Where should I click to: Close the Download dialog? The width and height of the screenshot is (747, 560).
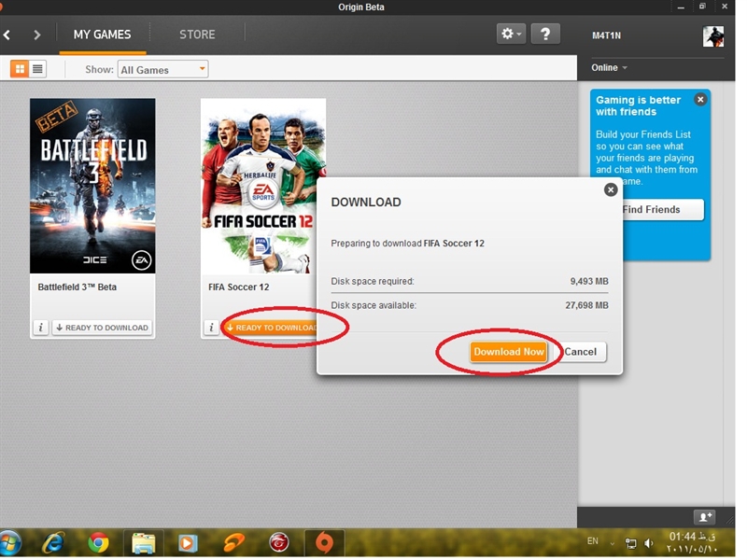[x=611, y=189]
